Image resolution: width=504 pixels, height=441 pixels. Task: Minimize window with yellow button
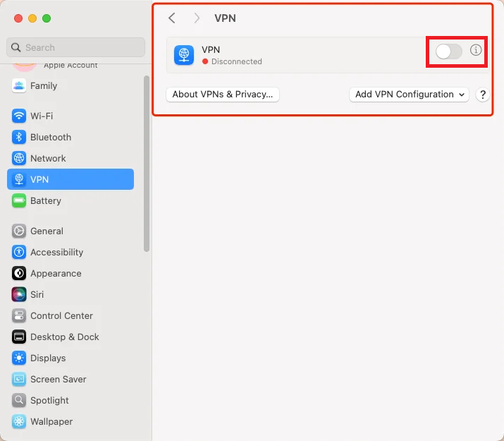(32, 18)
